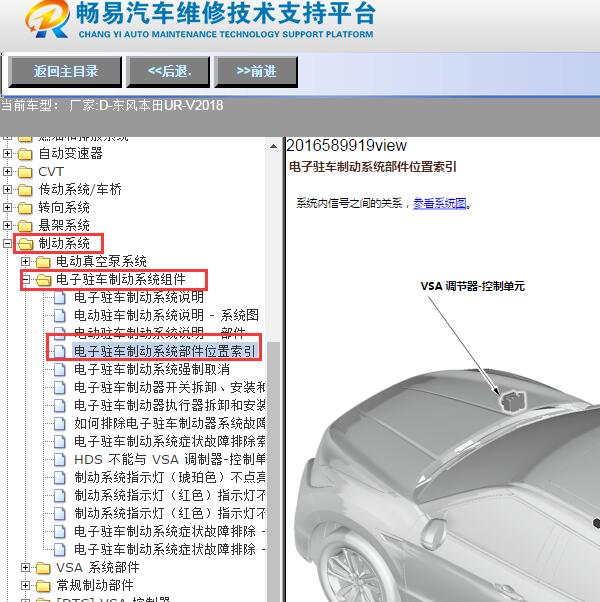The width and height of the screenshot is (600, 602).
Task: Open 电子驻车制动器开关拆卸 page
Action: coord(169,388)
